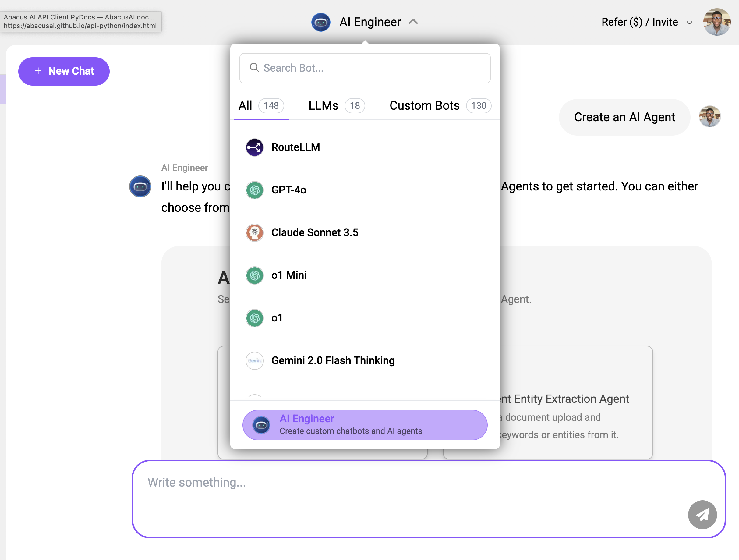Choose Gemini 2.0 Flash Thinking
The height and width of the screenshot is (560, 739).
(x=365, y=360)
